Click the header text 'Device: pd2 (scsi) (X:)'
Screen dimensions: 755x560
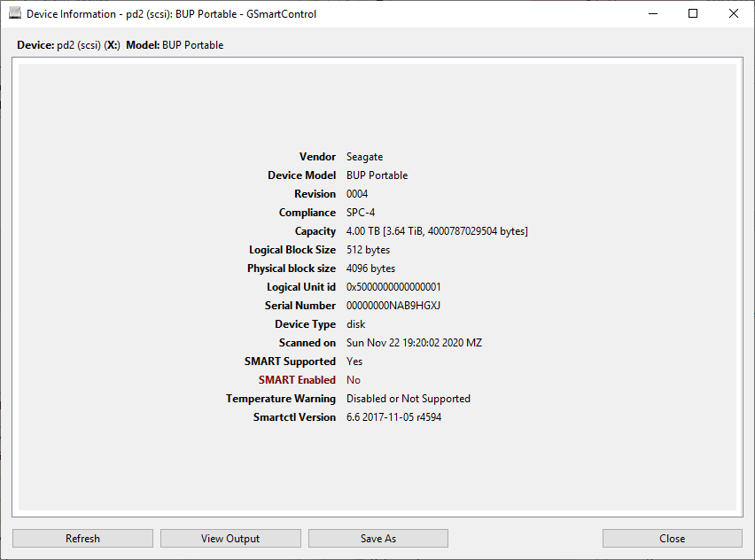(68, 45)
